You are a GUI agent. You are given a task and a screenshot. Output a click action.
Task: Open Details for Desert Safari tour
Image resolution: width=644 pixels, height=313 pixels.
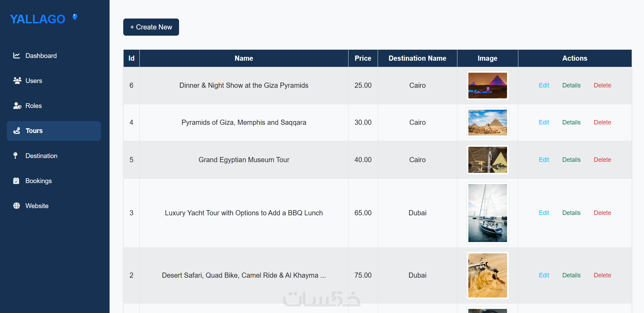pos(571,275)
